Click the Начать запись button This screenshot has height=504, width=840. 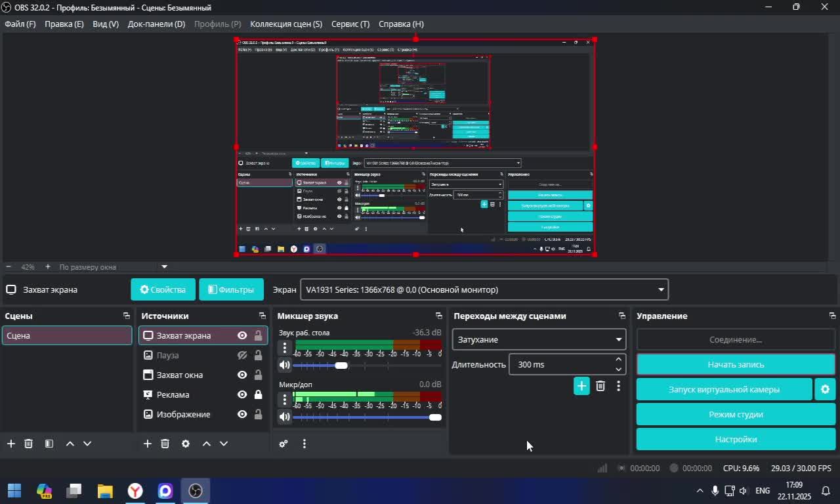point(735,364)
